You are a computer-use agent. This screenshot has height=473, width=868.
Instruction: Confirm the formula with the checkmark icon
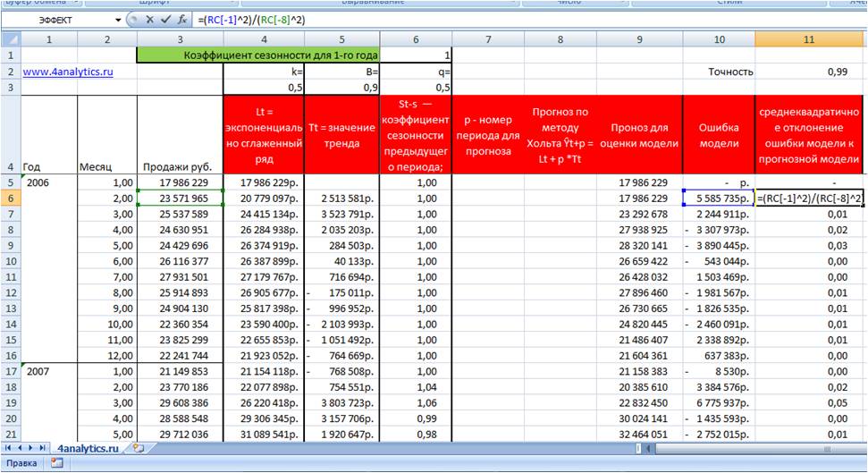tap(165, 20)
